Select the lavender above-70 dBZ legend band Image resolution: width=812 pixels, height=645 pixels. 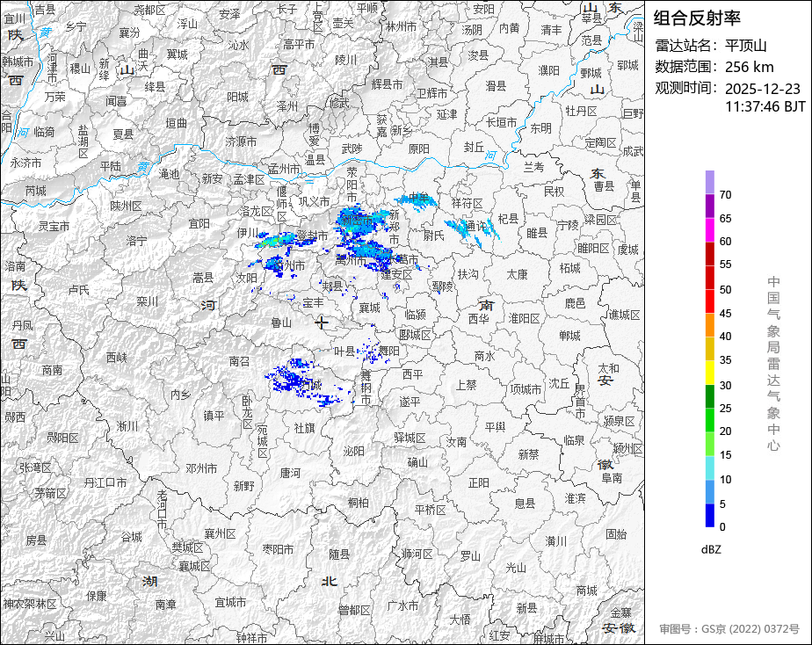709,182
